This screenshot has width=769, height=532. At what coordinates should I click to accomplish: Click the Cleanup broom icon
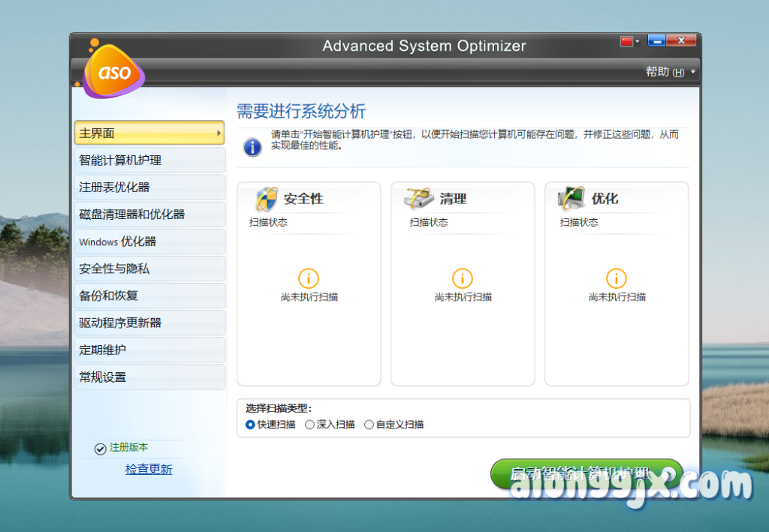[419, 199]
